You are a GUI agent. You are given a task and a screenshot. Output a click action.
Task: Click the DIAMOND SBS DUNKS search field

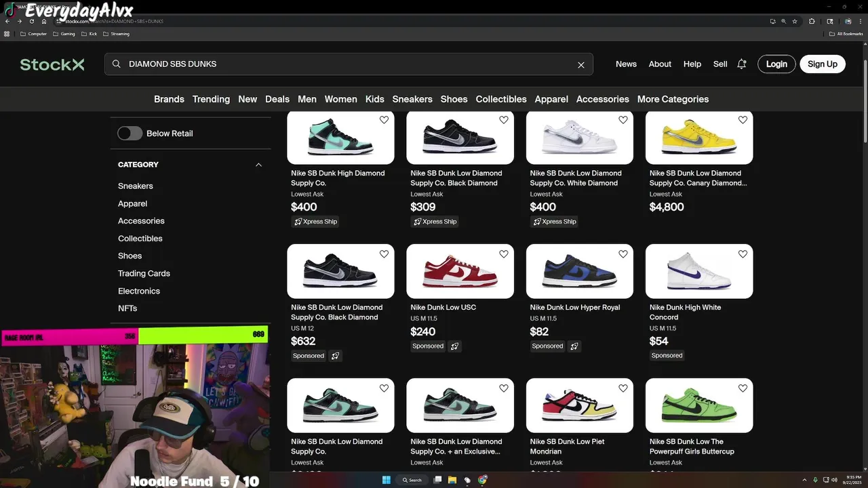coord(349,64)
